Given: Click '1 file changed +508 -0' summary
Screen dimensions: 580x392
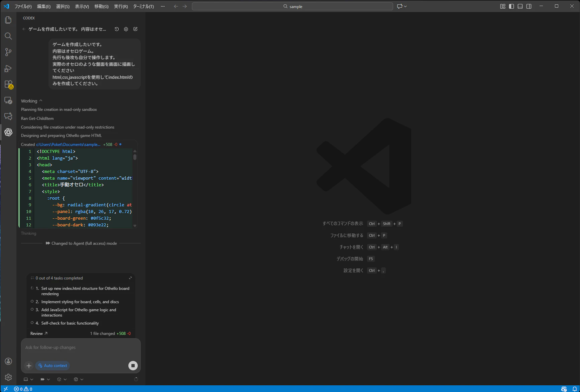Looking at the screenshot, I should (x=111, y=334).
